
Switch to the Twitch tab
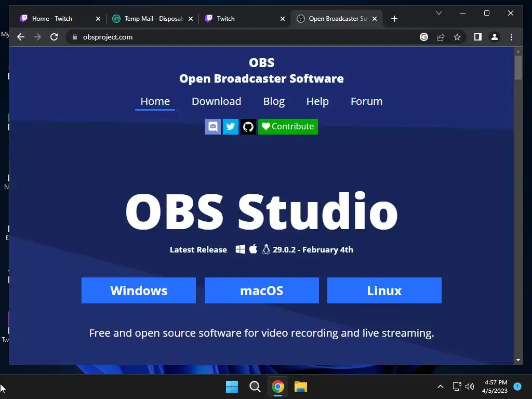pos(244,19)
